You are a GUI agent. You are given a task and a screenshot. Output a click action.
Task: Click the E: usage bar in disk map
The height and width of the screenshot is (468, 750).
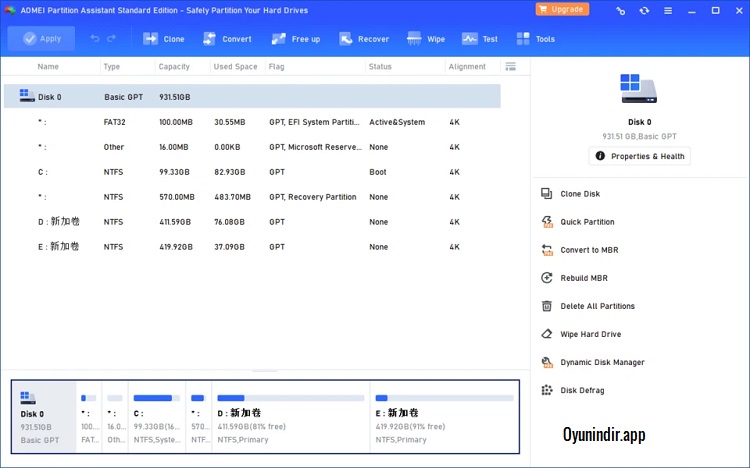click(x=444, y=398)
